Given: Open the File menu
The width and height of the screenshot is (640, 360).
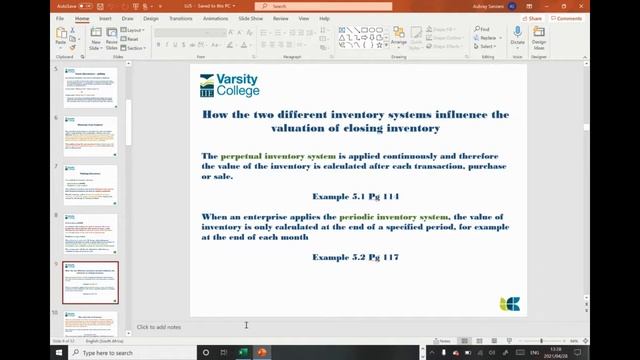Looking at the screenshot, I should [x=60, y=19].
